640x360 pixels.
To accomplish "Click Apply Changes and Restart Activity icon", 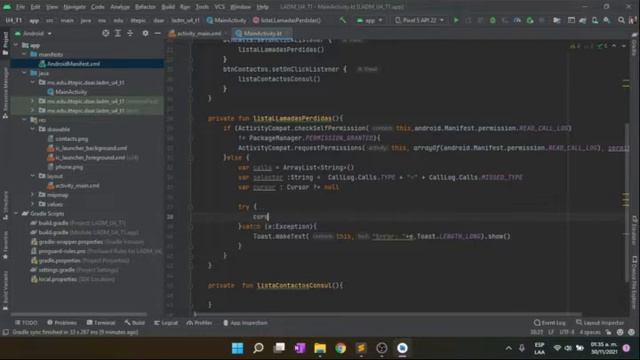I will pyautogui.click(x=468, y=20).
